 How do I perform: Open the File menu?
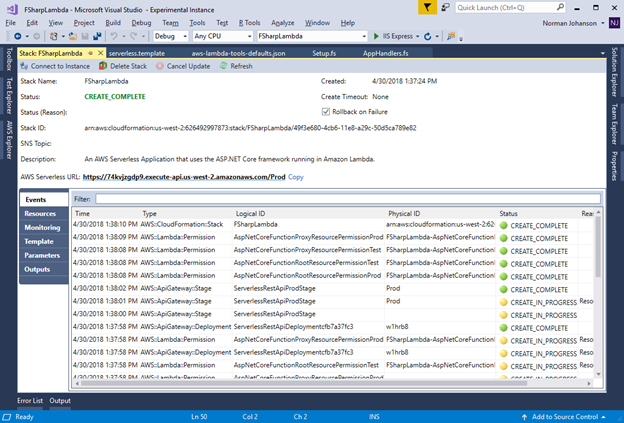11,23
